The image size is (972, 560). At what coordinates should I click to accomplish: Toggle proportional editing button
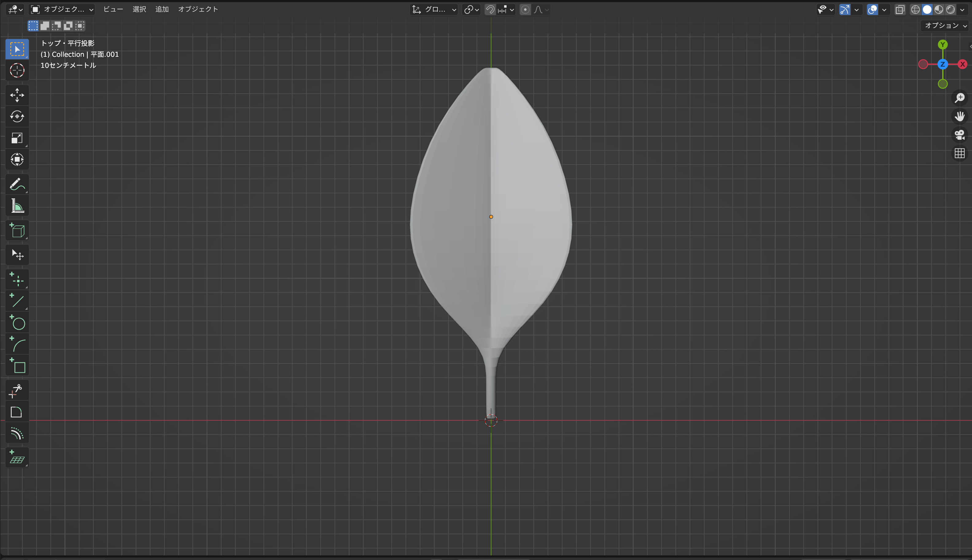tap(525, 10)
